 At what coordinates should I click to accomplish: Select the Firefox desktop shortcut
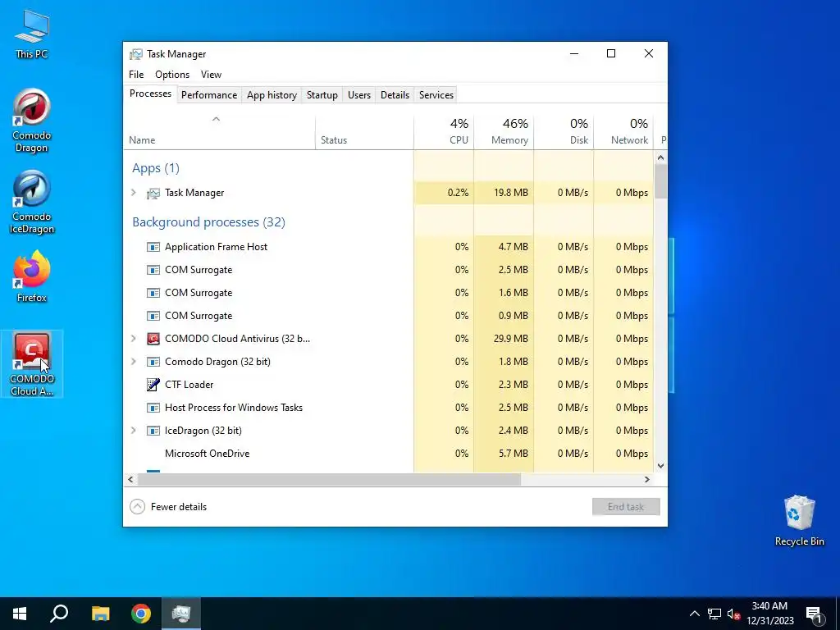point(32,276)
